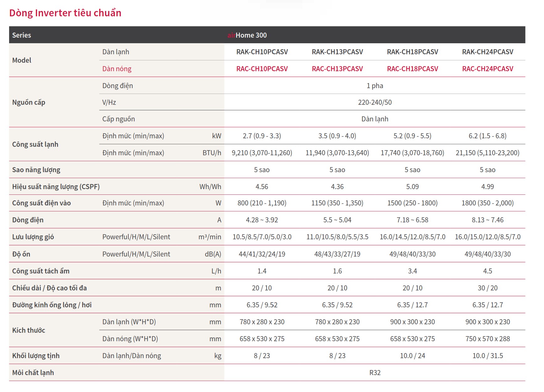The height and width of the screenshot is (392, 544).
Task: Select airflow value "11.0/10.5/8.0/5.5/3.5"
Action: click(x=337, y=237)
